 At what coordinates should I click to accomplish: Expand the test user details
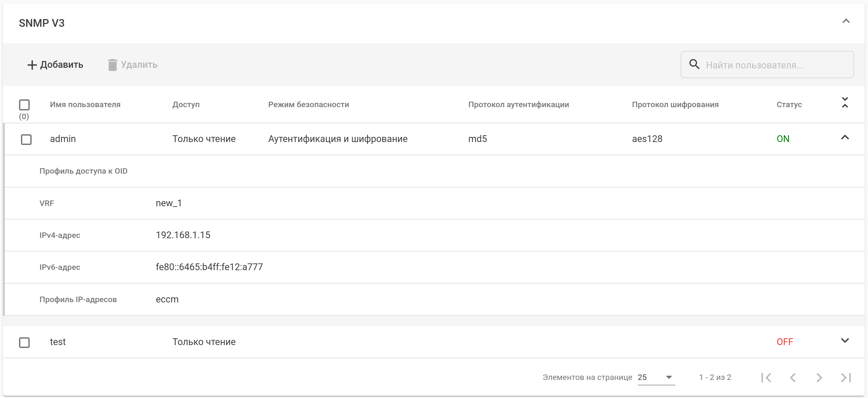[x=845, y=340]
